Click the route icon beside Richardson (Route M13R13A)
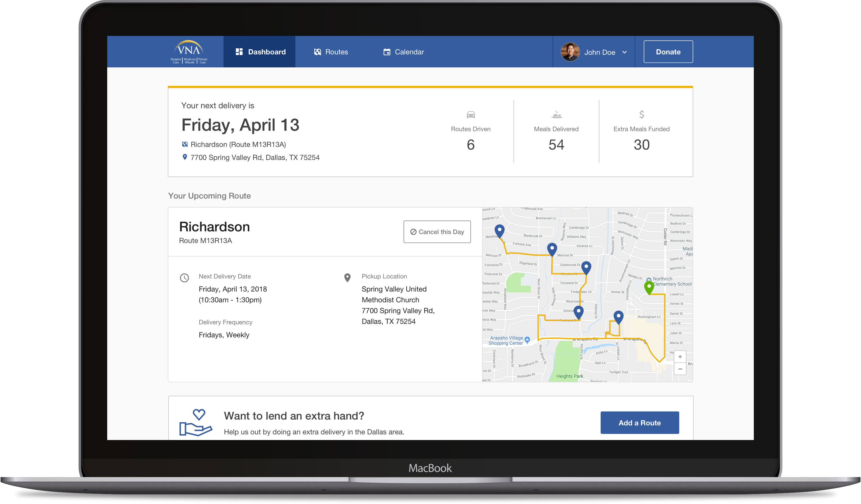Image resolution: width=861 pixels, height=504 pixels. coord(185,144)
